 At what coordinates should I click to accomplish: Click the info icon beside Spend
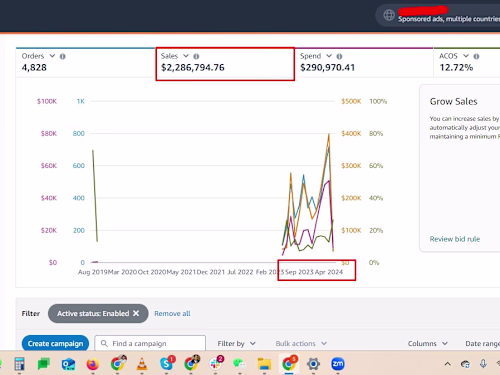[339, 56]
